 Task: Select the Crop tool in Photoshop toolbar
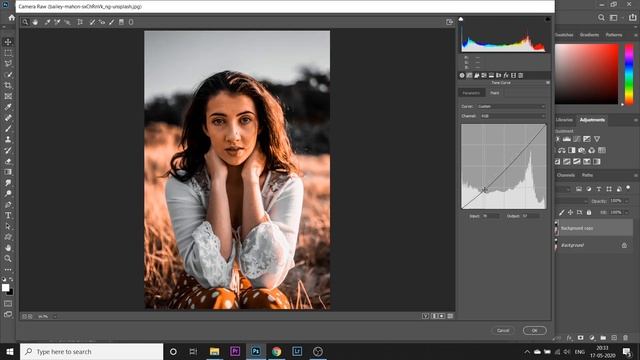tap(8, 85)
